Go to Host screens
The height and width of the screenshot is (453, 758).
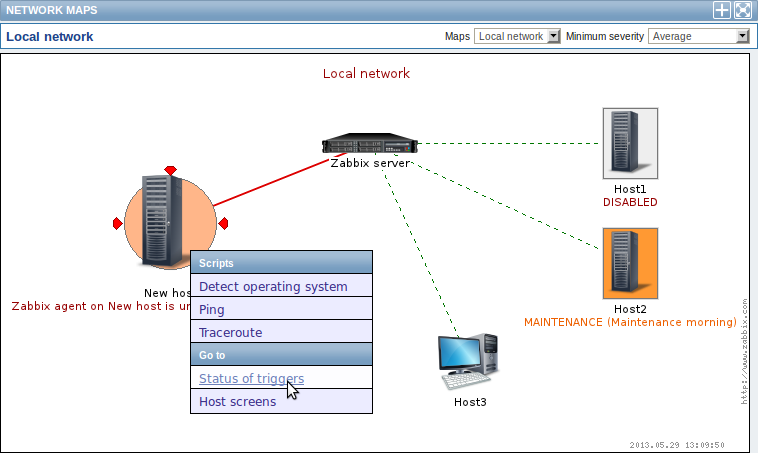(281, 402)
